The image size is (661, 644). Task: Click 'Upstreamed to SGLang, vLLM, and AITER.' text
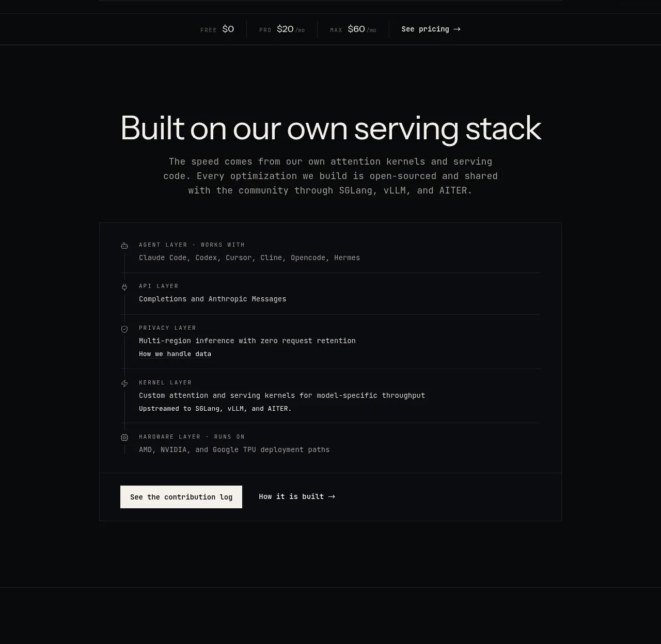[x=215, y=409]
